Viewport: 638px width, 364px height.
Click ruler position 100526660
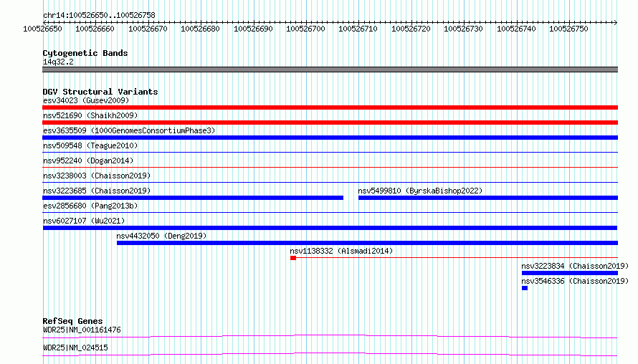click(x=95, y=29)
